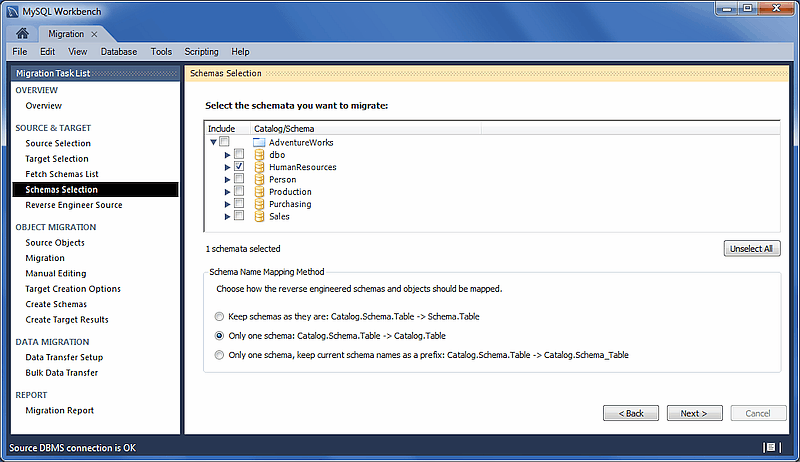Open the Reverse Engineer Source step
Image resolution: width=800 pixels, height=462 pixels.
[74, 204]
